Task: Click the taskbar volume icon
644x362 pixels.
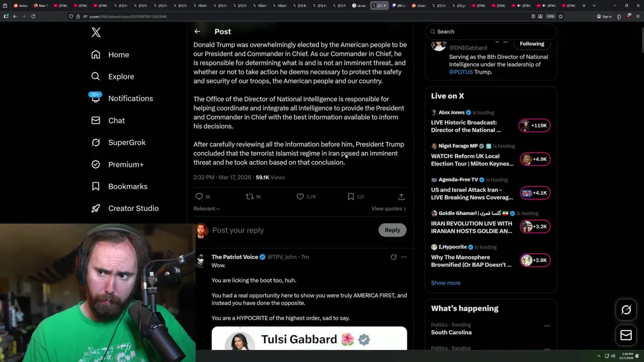Action: click(613, 356)
